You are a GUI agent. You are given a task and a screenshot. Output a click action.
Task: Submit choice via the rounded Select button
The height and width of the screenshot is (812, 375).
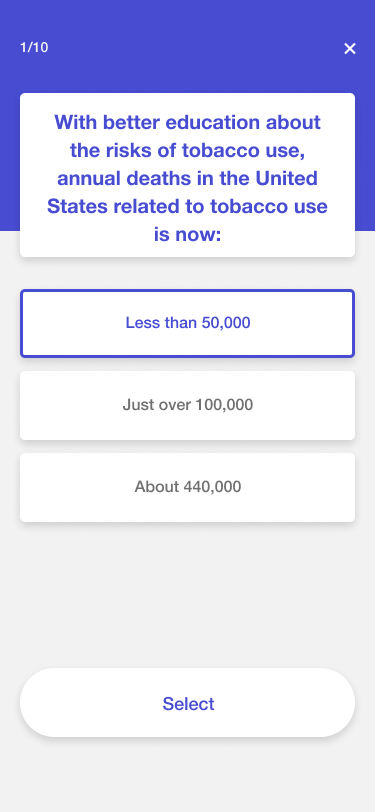(x=188, y=702)
